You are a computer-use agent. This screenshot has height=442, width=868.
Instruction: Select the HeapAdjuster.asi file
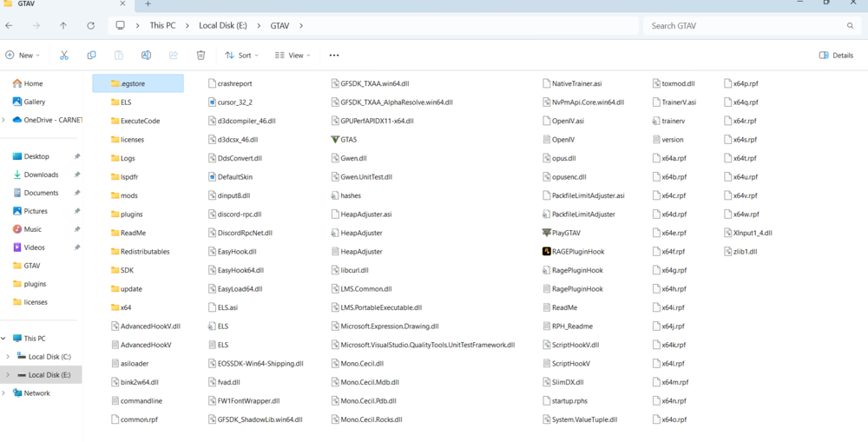[x=361, y=214]
